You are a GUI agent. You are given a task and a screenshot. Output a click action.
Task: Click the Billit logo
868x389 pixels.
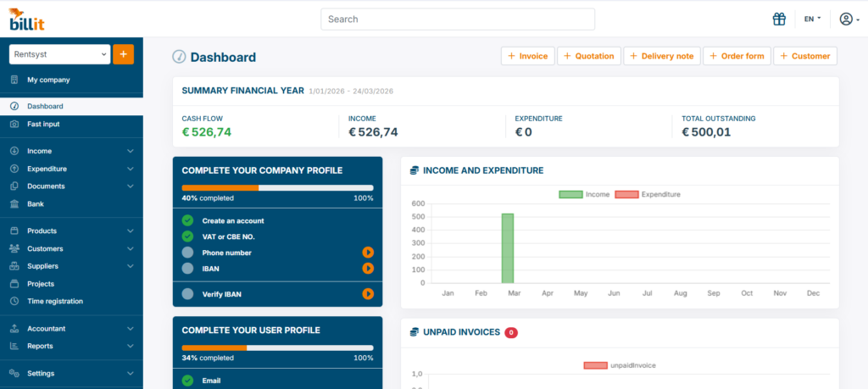point(26,19)
